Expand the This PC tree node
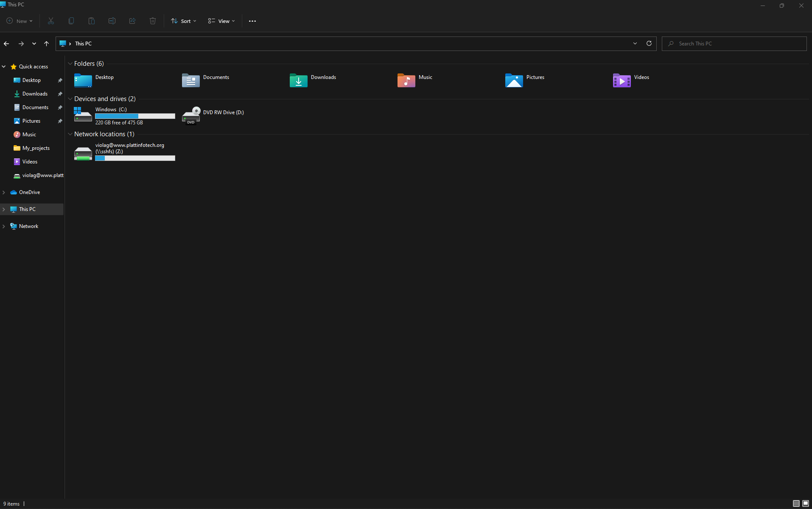 4,209
